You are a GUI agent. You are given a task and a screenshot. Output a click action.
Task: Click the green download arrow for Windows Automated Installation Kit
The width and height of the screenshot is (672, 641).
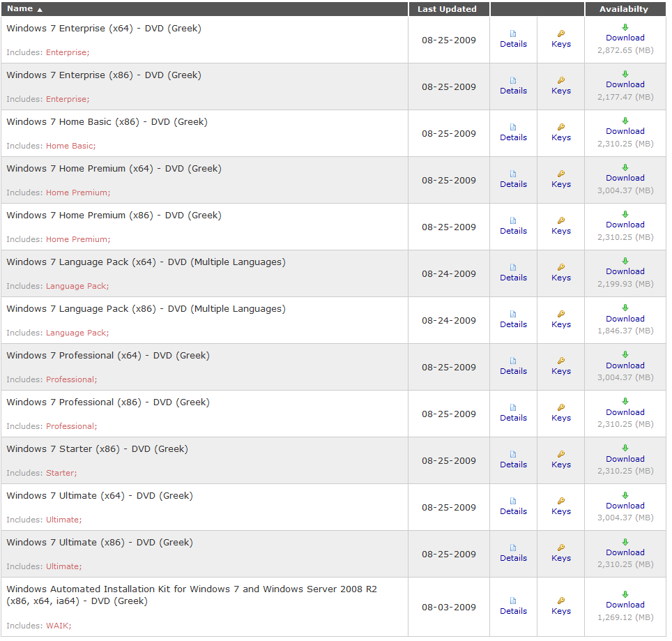click(625, 594)
